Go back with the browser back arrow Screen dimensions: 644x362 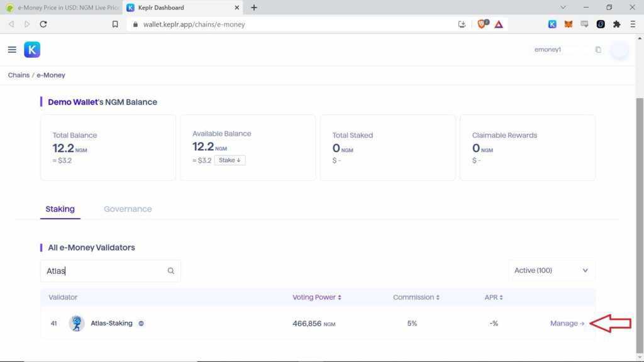11,25
